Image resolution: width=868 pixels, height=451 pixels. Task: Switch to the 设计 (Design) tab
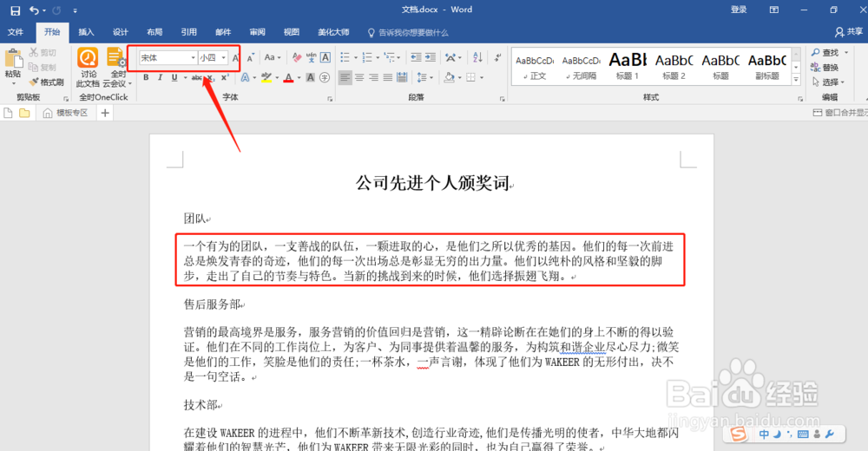(x=120, y=32)
